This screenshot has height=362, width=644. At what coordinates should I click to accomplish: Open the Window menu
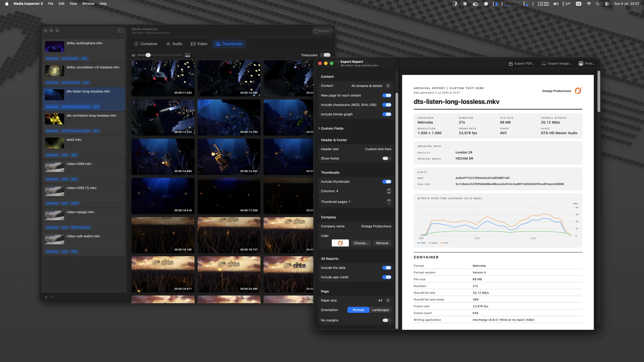88,4
